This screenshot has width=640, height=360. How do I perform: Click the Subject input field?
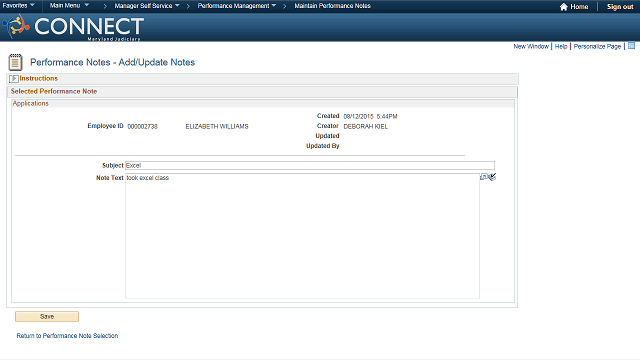pos(310,165)
